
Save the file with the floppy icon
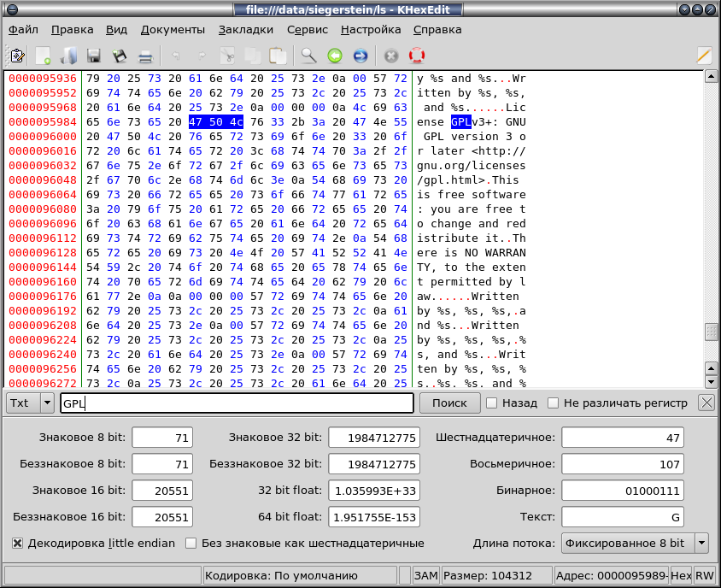tap(94, 56)
